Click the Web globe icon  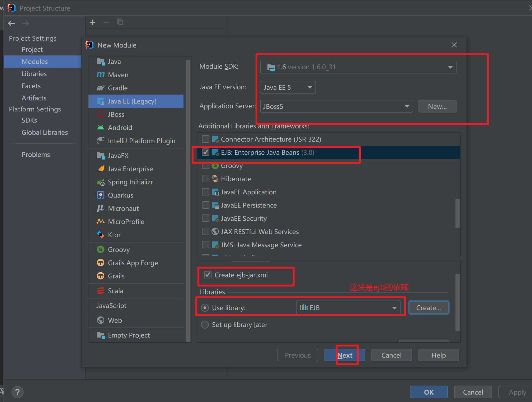[x=101, y=320]
